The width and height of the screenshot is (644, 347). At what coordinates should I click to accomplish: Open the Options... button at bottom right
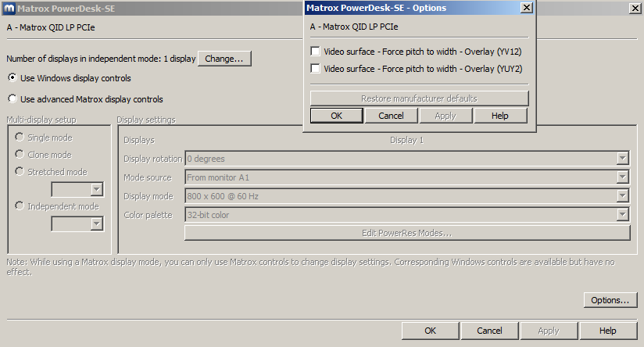tap(610, 300)
